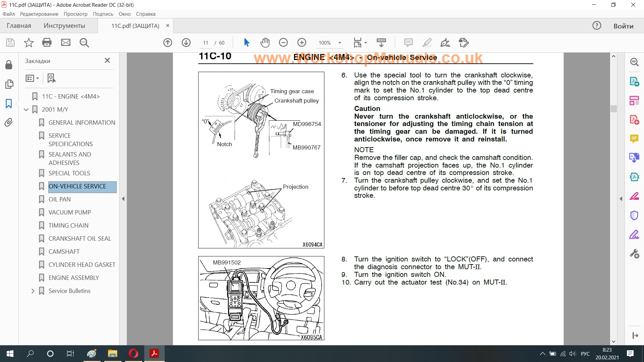The width and height of the screenshot is (644, 362).
Task: Open the Просмотр menu
Action: [x=75, y=14]
